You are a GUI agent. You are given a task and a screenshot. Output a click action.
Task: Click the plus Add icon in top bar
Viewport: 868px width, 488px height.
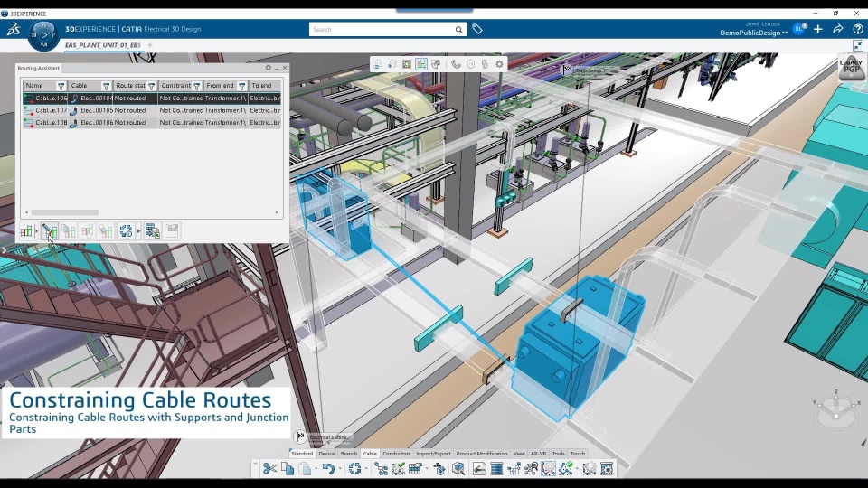pos(818,29)
